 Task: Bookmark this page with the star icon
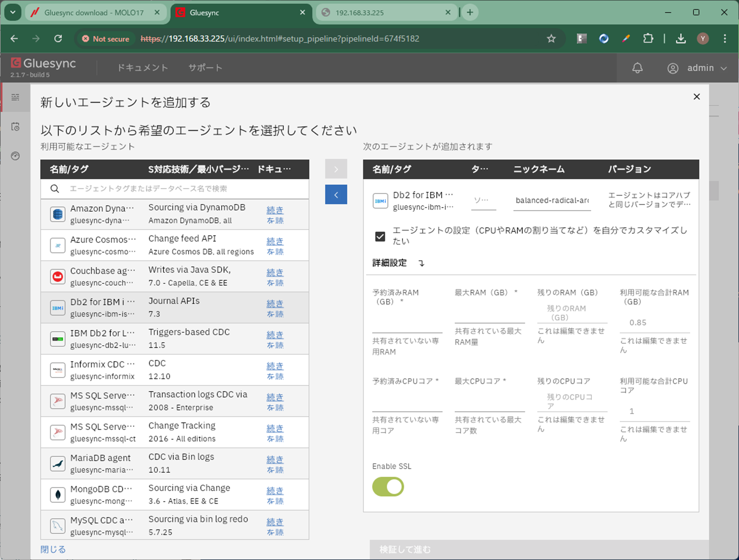coord(551,39)
